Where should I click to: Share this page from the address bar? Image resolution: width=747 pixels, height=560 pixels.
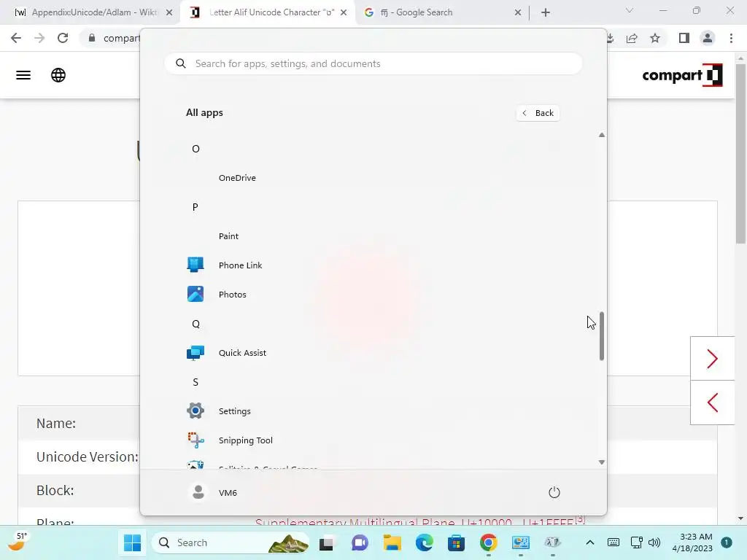tap(632, 38)
